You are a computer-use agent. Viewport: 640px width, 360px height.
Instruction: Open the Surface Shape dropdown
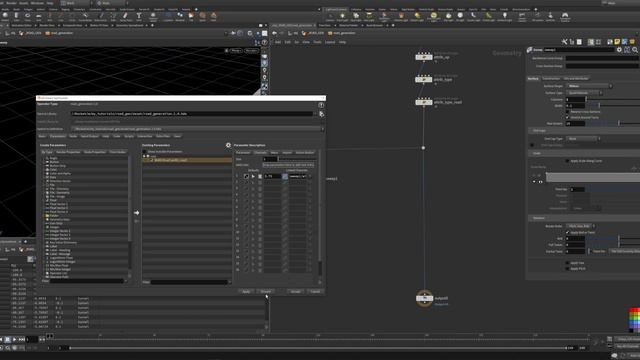[x=589, y=86]
